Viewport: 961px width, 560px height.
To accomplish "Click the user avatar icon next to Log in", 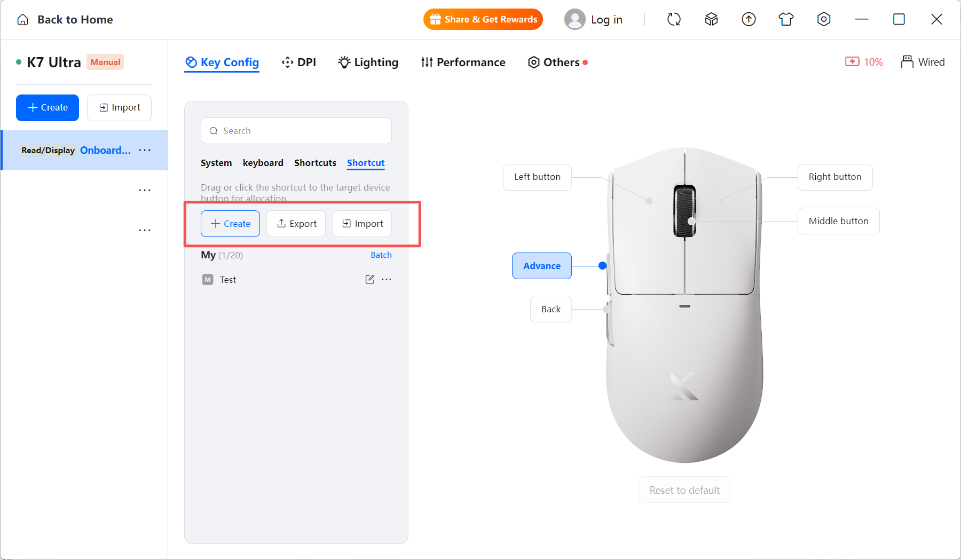I will (574, 20).
